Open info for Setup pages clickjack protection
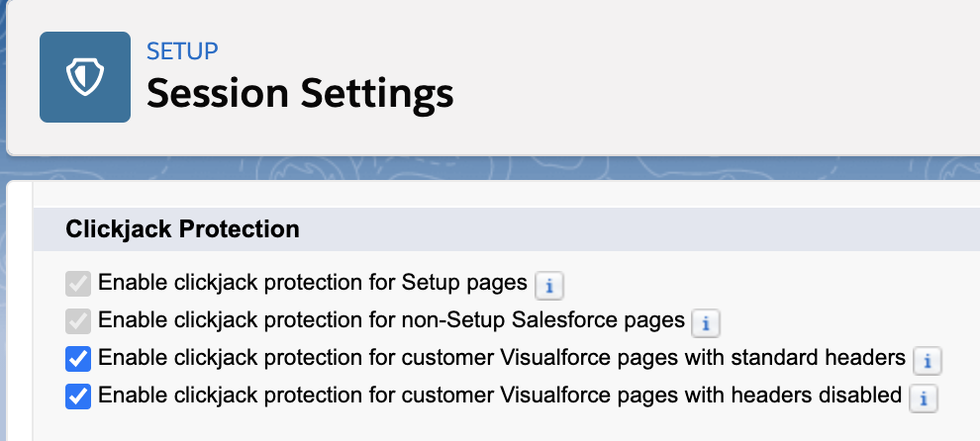 coord(549,286)
